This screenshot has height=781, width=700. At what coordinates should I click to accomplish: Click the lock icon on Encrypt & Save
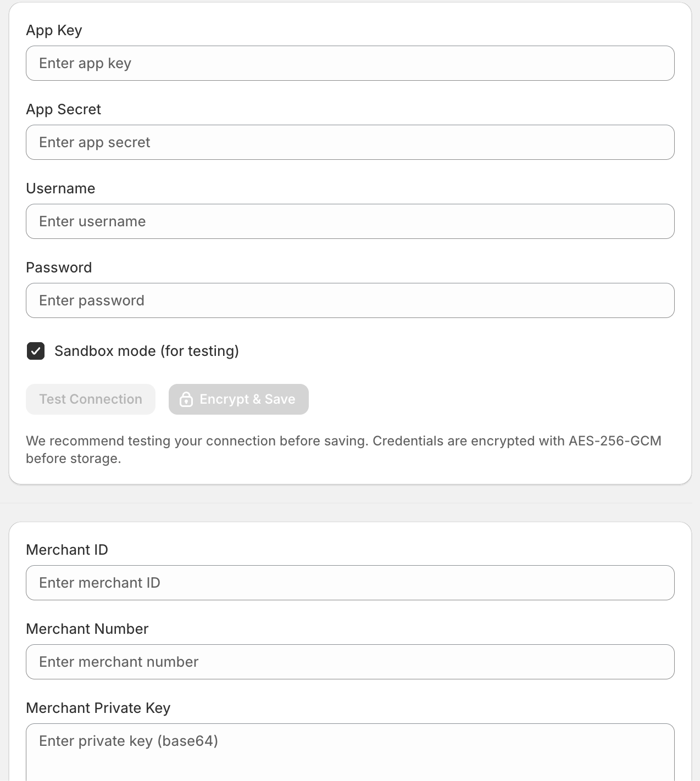tap(186, 399)
